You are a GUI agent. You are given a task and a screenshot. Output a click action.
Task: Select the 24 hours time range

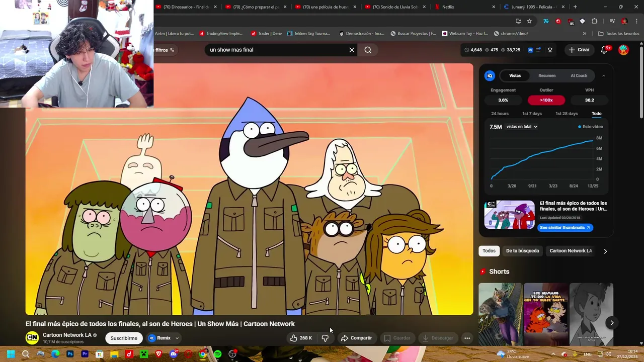500,114
